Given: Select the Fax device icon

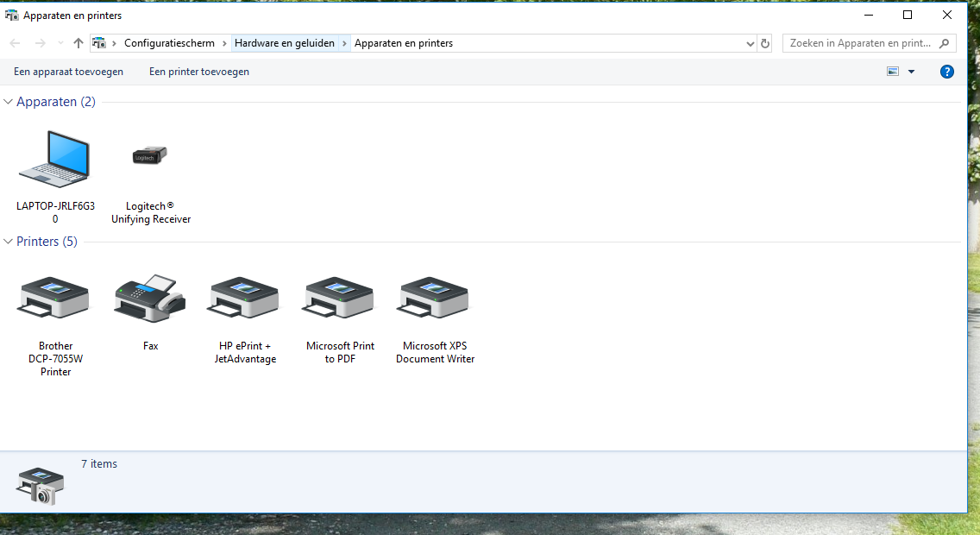Looking at the screenshot, I should (x=150, y=298).
